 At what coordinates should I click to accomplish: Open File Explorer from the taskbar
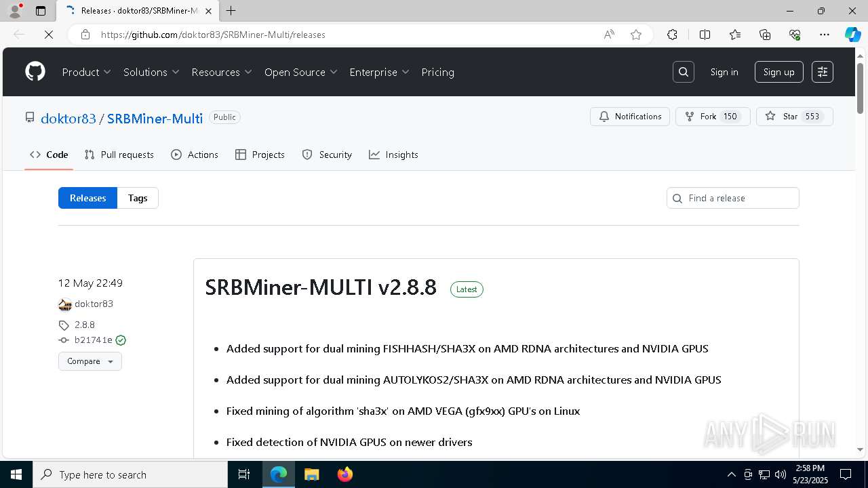coord(311,474)
